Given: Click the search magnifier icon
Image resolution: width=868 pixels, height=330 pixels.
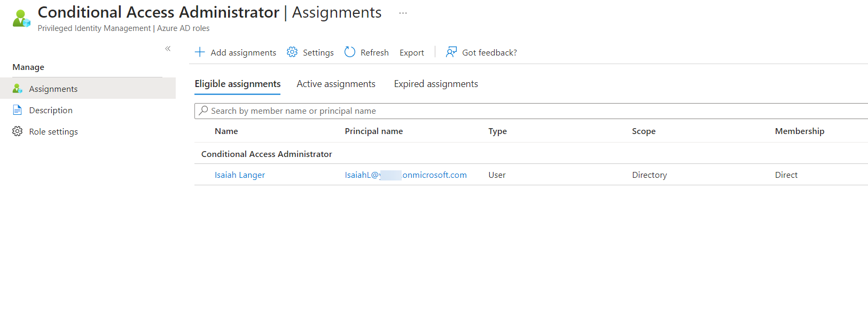Looking at the screenshot, I should pyautogui.click(x=204, y=111).
